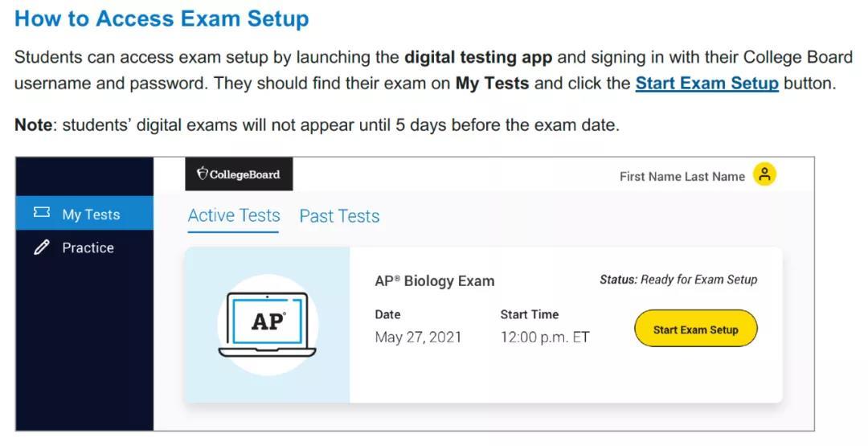This screenshot has height=446, width=868.
Task: Follow the Start Exam Setup hyperlink in the paragraph
Action: coord(706,83)
